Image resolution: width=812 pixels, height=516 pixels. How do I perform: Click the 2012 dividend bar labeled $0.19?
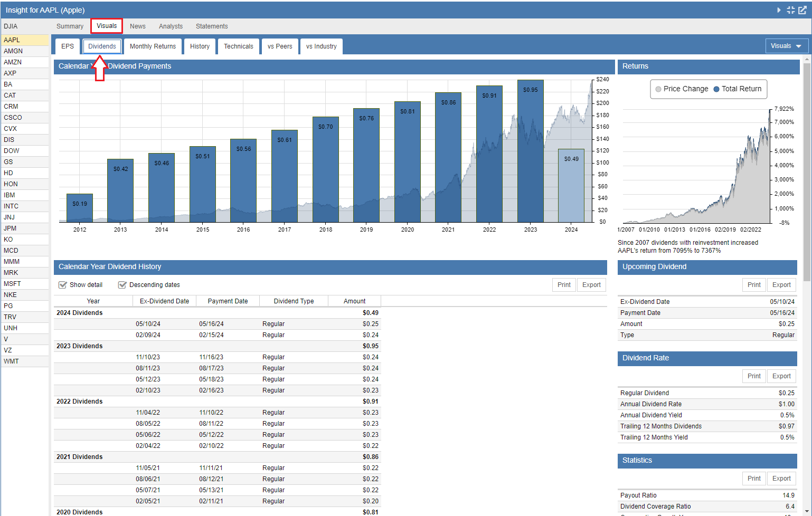click(x=80, y=208)
